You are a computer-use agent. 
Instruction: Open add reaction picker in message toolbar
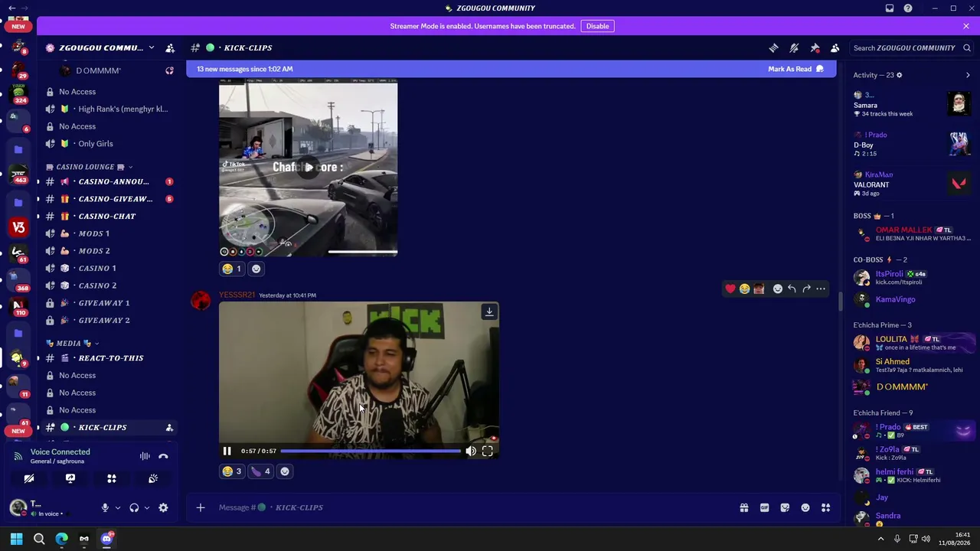778,289
